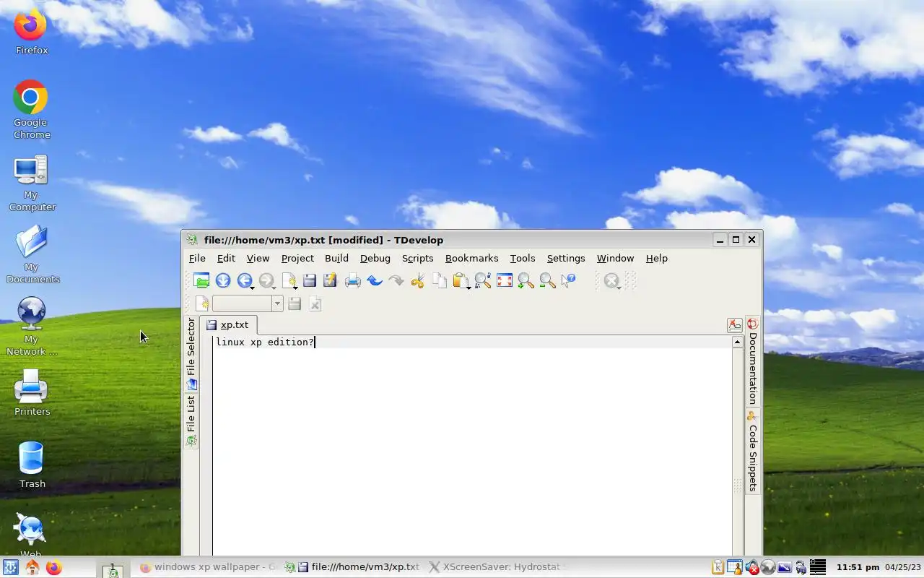The height and width of the screenshot is (578, 924).
Task: Save xp.txt with the floppy disk icon
Action: point(310,280)
